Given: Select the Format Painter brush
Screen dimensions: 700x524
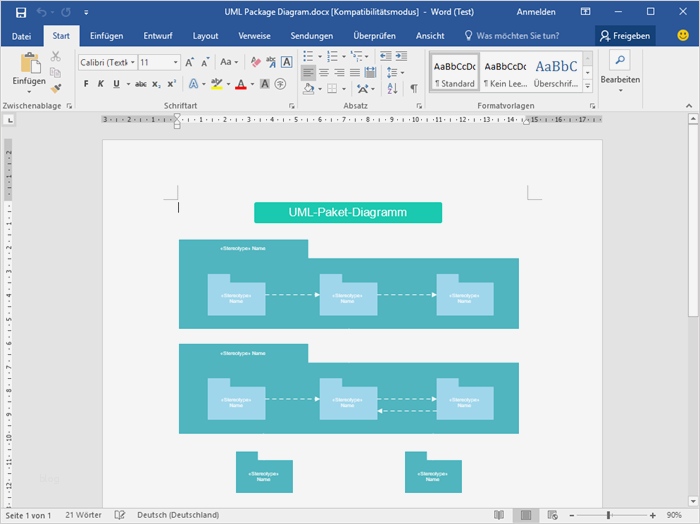Looking at the screenshot, I should (x=55, y=88).
